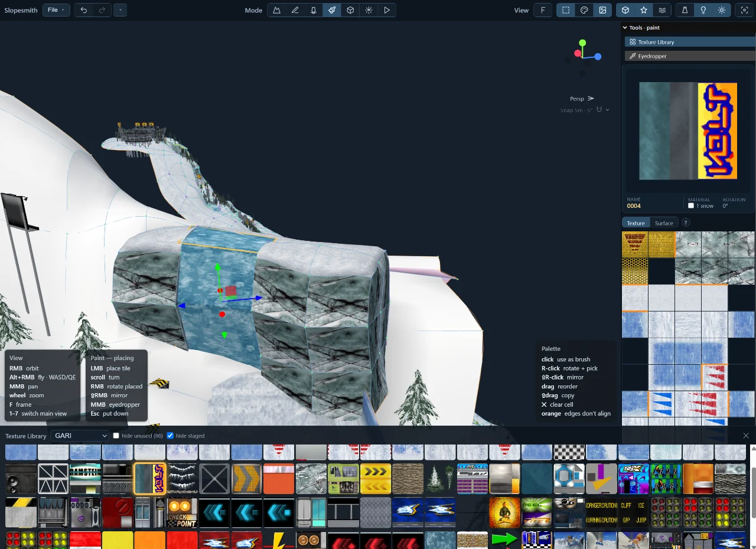Viewport: 756px width, 549px height.
Task: Switch to the Texture tab
Action: pos(636,223)
